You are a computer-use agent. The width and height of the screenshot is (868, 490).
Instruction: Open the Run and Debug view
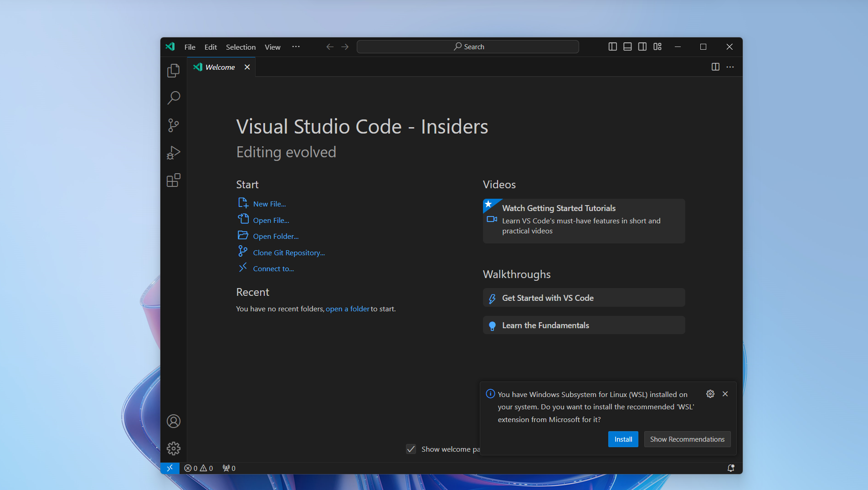(173, 153)
